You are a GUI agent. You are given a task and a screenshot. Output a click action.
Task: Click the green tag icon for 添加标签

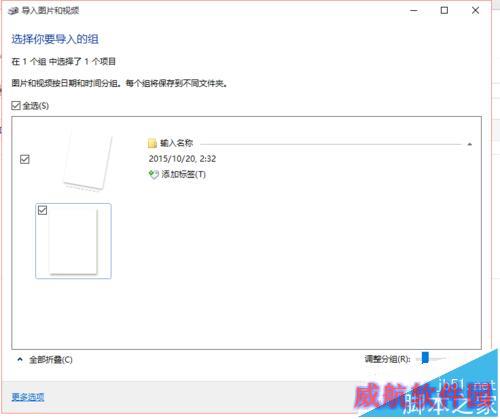pos(153,174)
